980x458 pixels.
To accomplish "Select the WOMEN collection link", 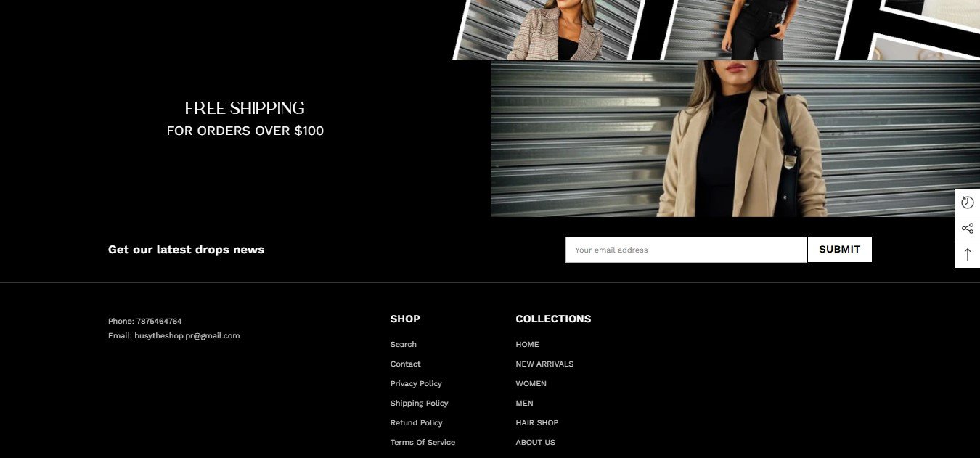I will 531,384.
